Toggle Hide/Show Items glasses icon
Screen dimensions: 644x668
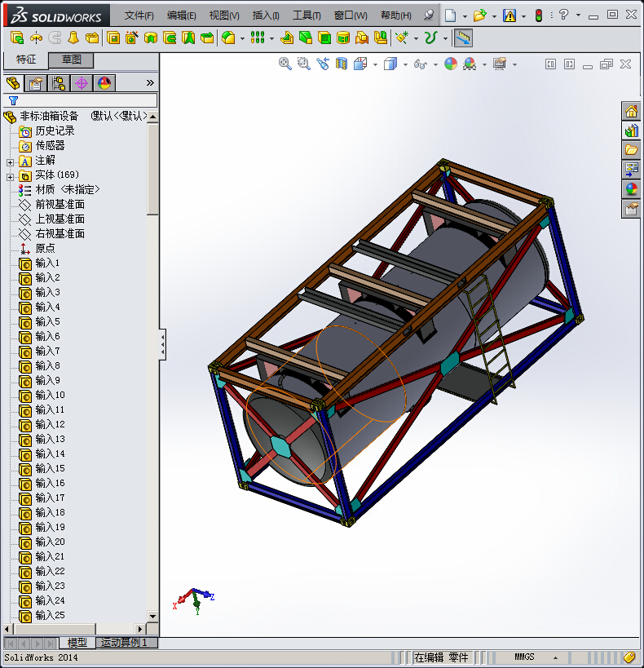click(421, 64)
